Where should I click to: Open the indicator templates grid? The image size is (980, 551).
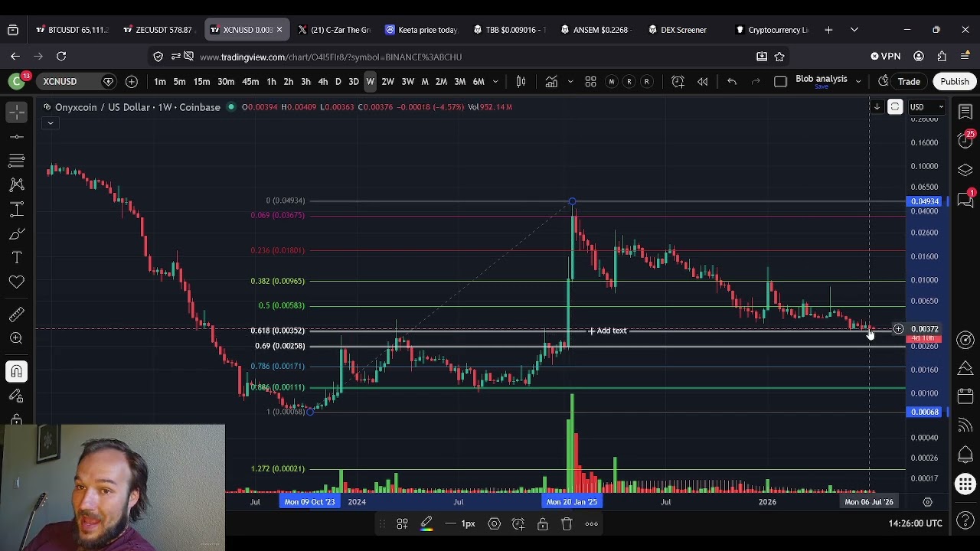[x=590, y=81]
